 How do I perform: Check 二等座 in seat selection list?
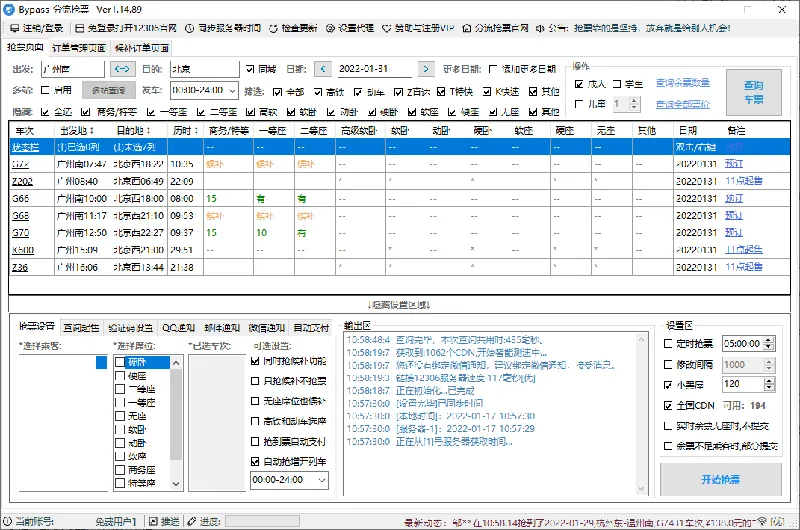coord(120,389)
